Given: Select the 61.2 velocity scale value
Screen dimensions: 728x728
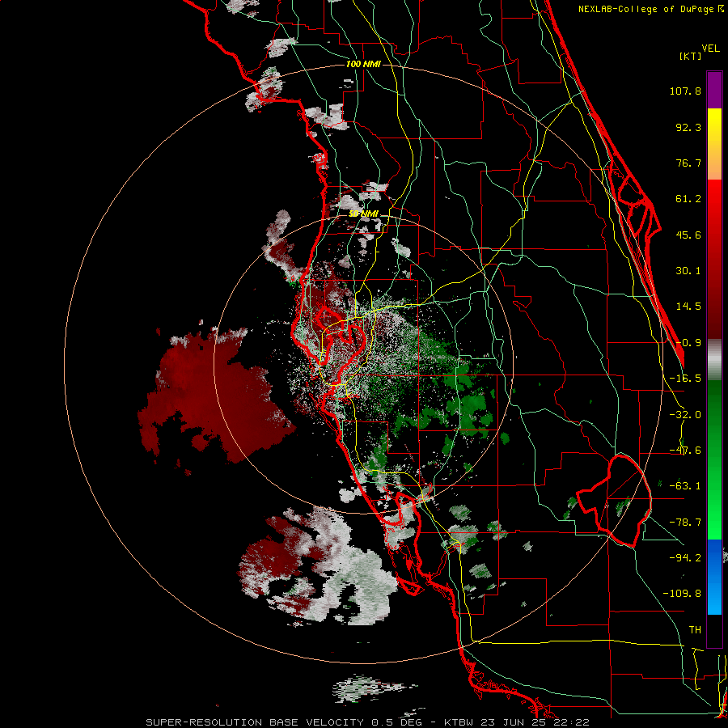Looking at the screenshot, I should [x=688, y=199].
